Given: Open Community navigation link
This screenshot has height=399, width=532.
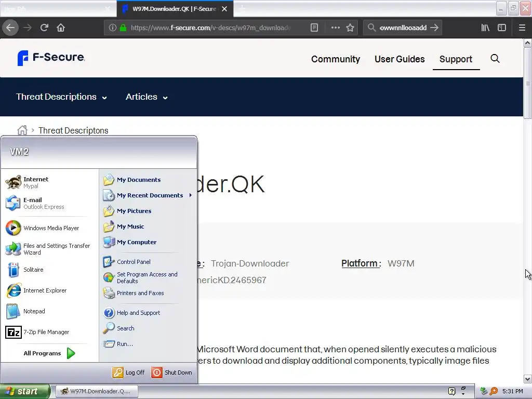Looking at the screenshot, I should click(x=336, y=59).
